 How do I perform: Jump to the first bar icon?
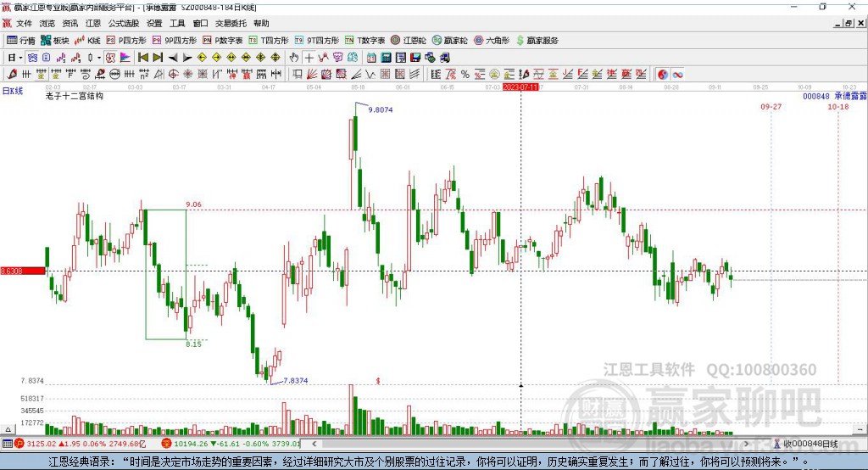(142, 58)
